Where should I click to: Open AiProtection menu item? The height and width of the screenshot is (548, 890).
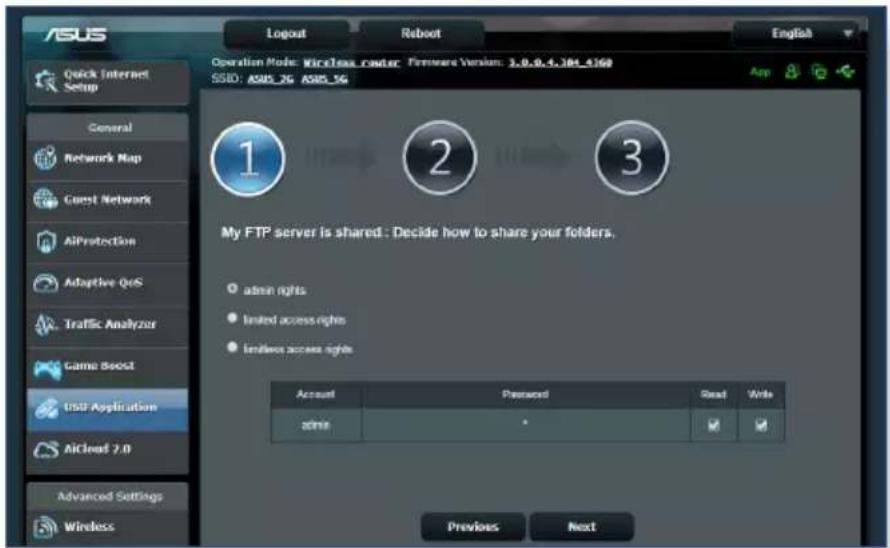point(108,241)
